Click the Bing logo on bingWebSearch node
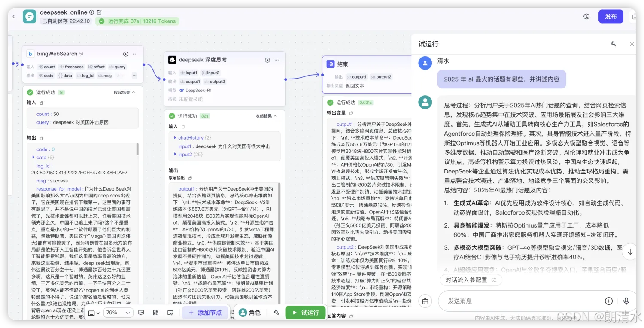 pos(30,54)
